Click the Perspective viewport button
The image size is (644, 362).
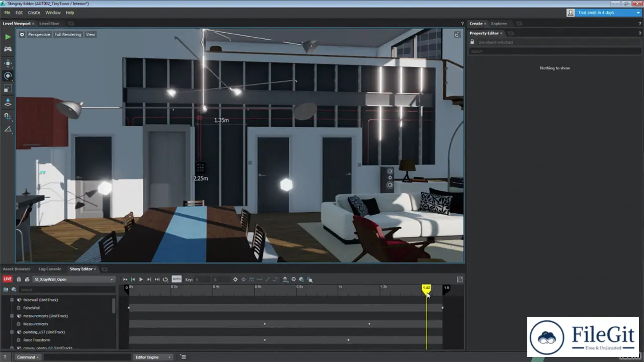pyautogui.click(x=39, y=35)
